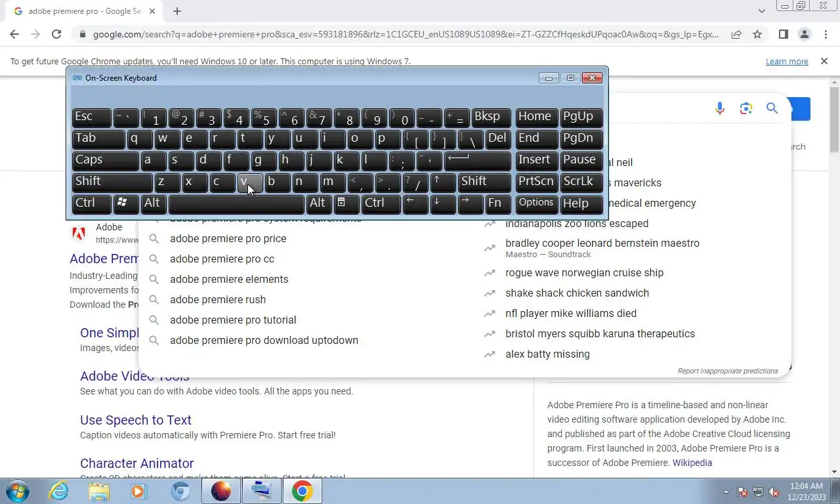Select suggestion adobe premiere elements
This screenshot has width=840, height=504.
229,280
